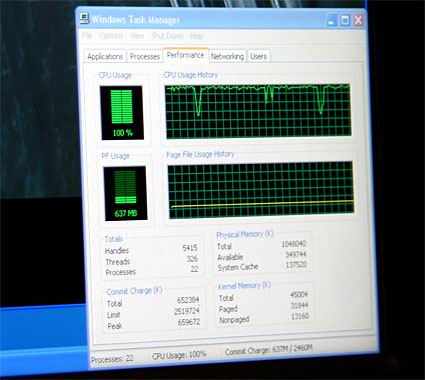Click the Processes count in status bar

coord(112,359)
